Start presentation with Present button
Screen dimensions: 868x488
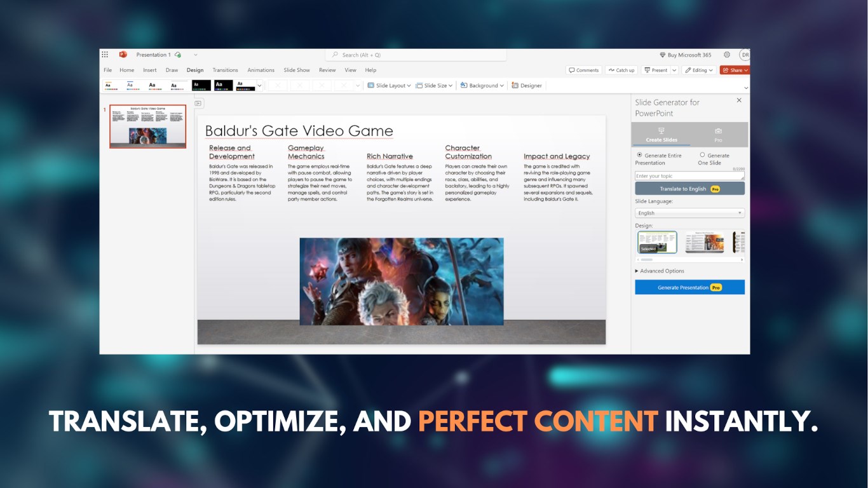tap(656, 70)
